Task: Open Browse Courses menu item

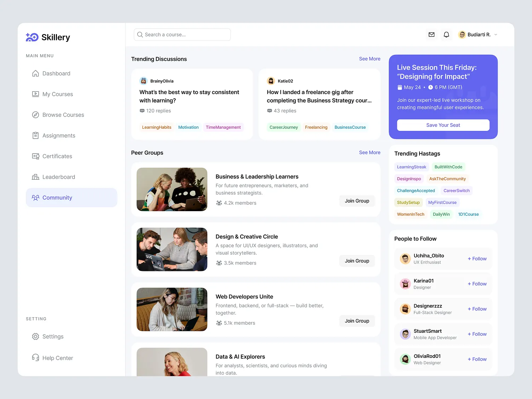Action: point(71,115)
